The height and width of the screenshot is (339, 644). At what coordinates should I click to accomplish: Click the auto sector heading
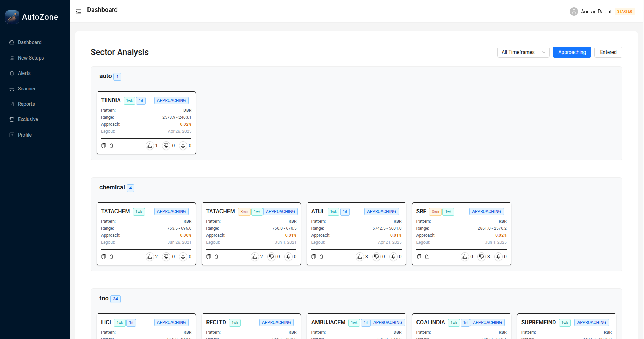click(106, 76)
